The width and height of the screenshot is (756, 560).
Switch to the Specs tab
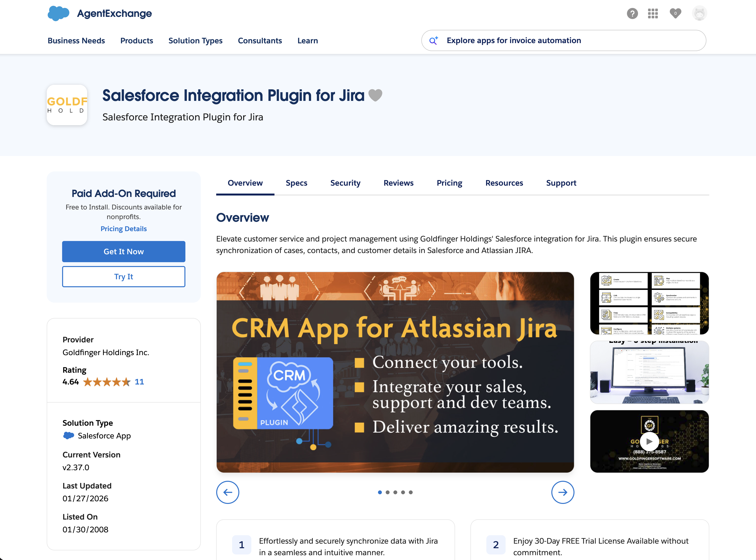[296, 183]
